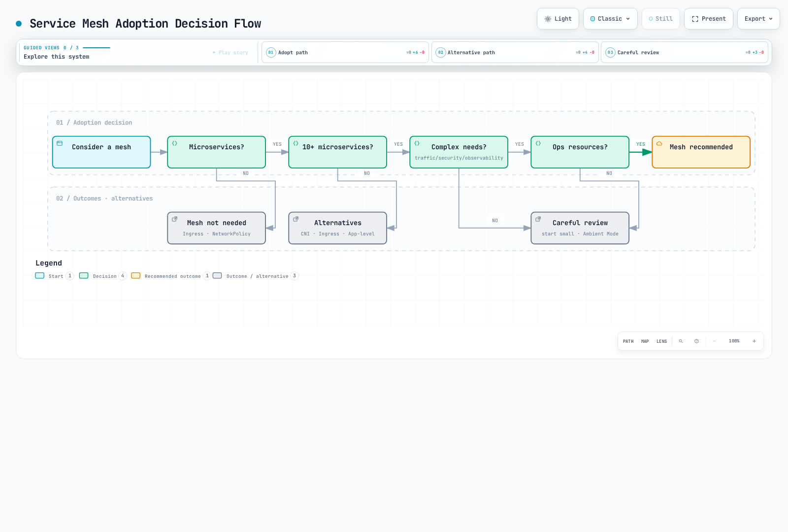The image size is (788, 532).
Task: Click the Decision legend count 4
Action: tap(123, 276)
